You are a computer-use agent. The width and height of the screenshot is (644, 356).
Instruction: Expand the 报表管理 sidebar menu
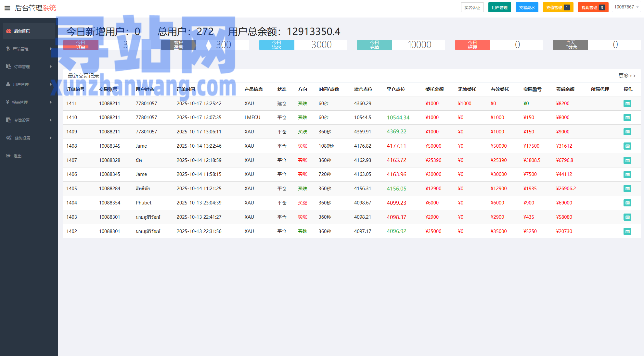[19, 102]
